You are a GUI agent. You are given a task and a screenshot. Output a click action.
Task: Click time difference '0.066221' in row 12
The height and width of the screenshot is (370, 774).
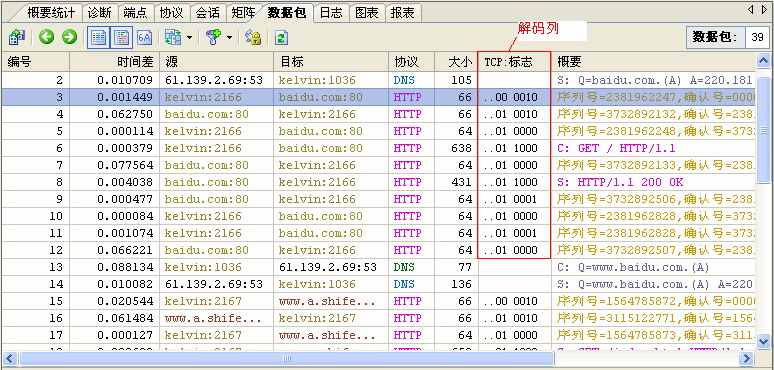pos(125,250)
